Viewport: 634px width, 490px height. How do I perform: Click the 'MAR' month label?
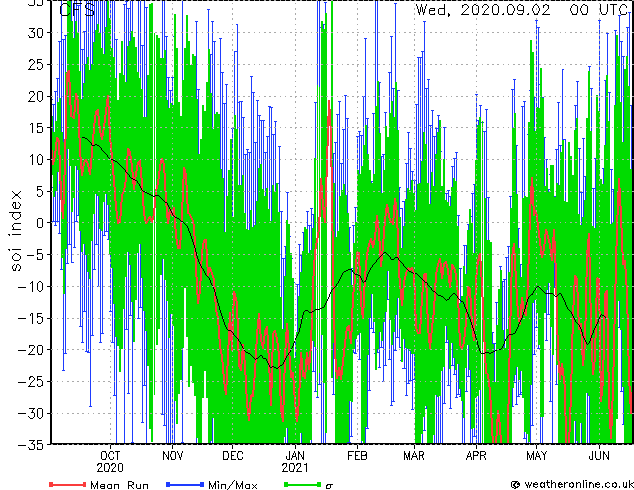pyautogui.click(x=414, y=456)
